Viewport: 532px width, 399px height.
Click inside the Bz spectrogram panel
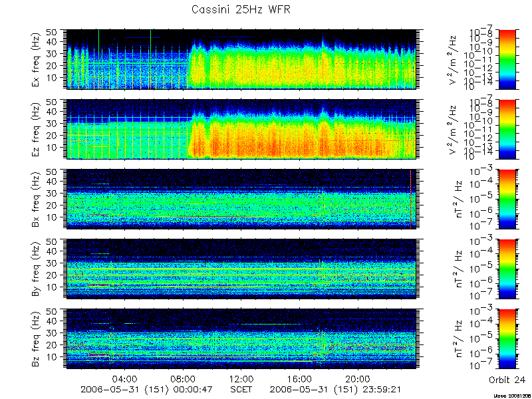[x=241, y=338]
